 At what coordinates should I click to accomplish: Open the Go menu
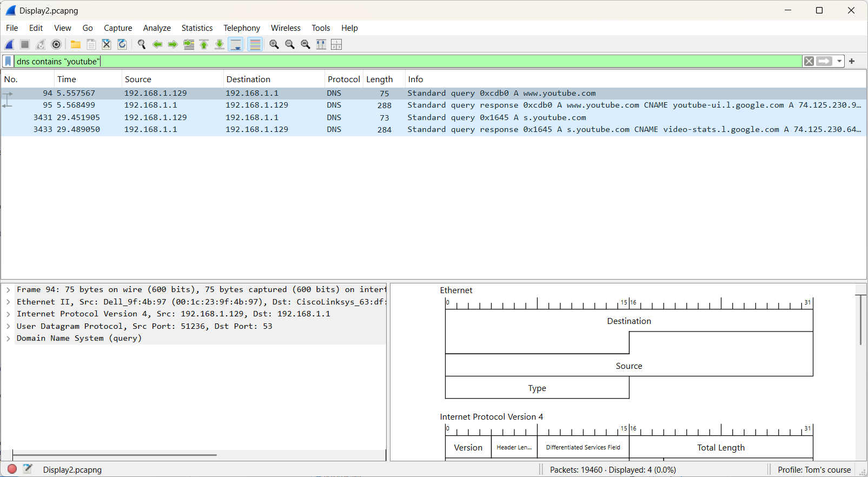coord(88,28)
